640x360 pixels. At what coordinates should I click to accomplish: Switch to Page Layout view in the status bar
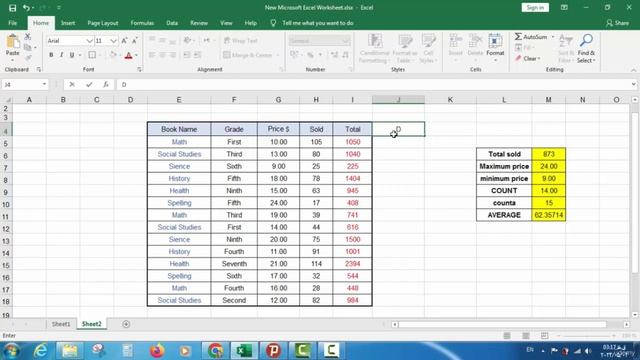tap(526, 336)
